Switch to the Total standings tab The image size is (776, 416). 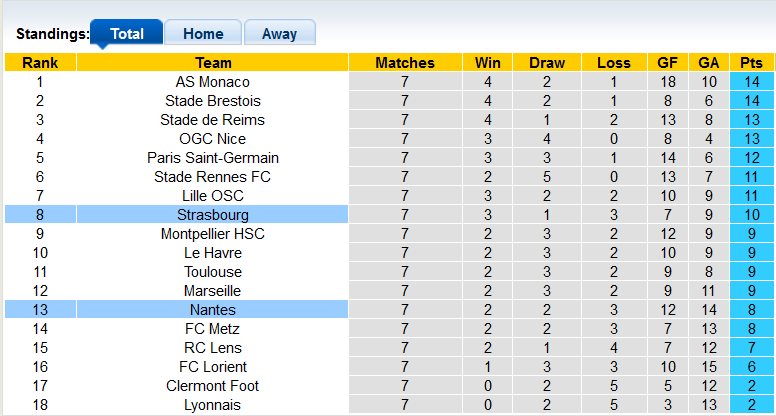pos(127,33)
